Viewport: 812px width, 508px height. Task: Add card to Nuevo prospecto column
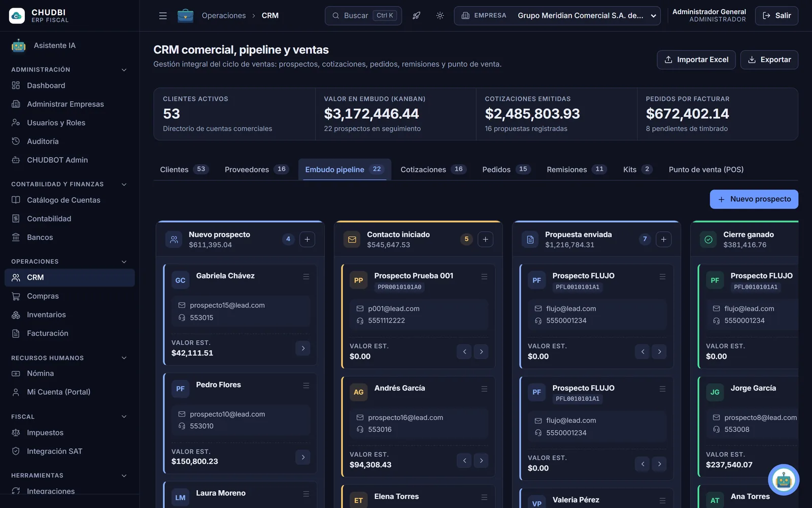point(307,239)
